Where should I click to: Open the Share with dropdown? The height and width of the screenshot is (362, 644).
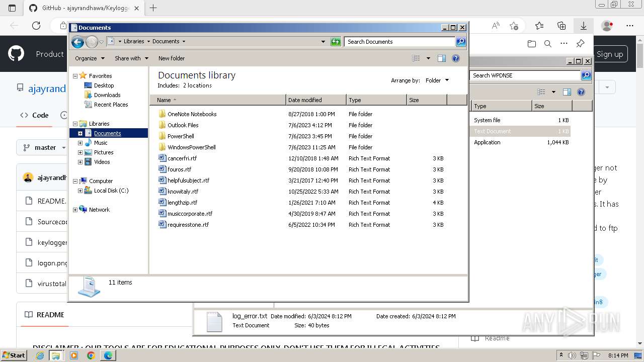click(x=131, y=58)
